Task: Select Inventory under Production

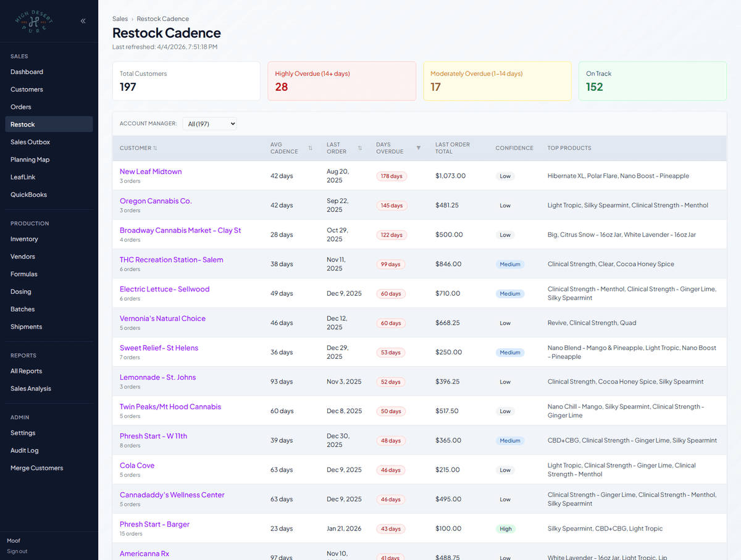Action: coord(25,239)
